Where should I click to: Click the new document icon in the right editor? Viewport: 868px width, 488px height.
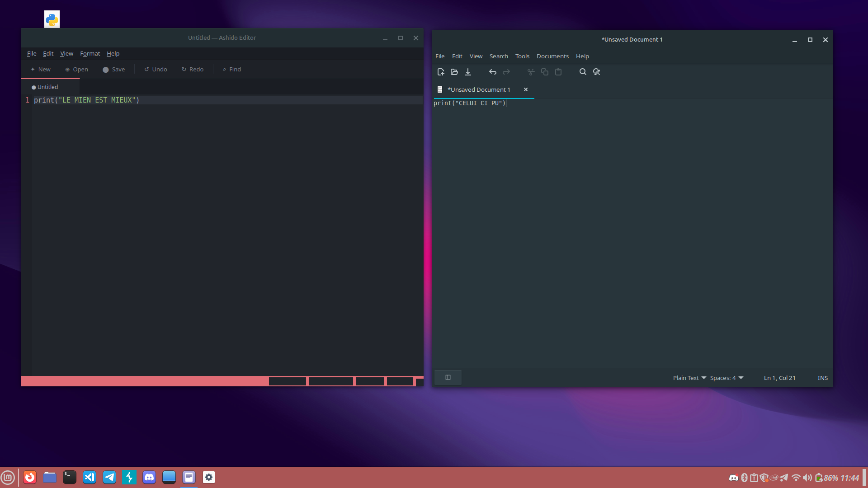coord(441,72)
